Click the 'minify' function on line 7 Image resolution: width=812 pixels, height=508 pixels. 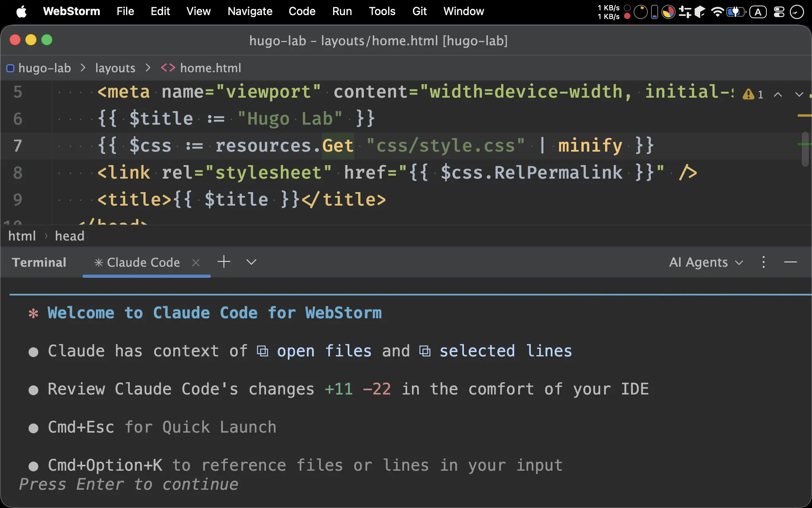tap(590, 146)
